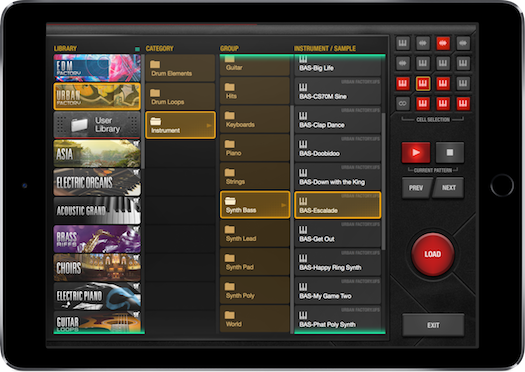
Task: Click the red Play pattern button
Action: coord(416,152)
